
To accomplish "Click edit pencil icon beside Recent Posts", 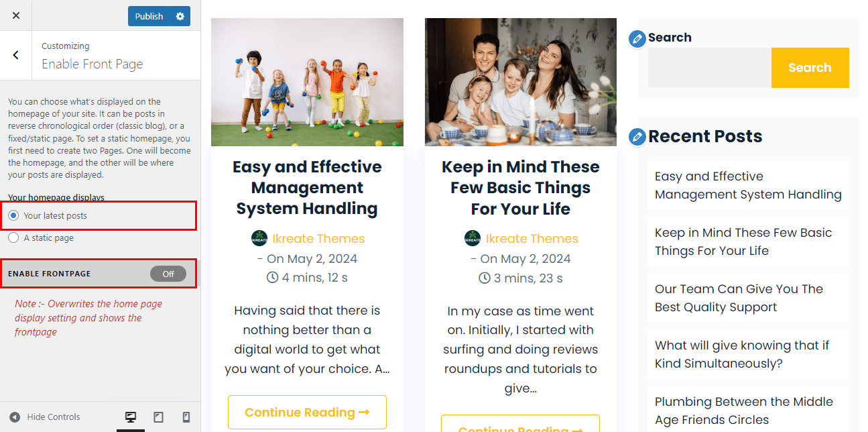I will click(637, 138).
